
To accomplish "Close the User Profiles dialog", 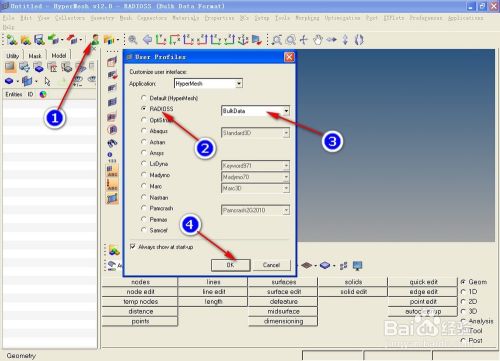I will click(x=289, y=57).
